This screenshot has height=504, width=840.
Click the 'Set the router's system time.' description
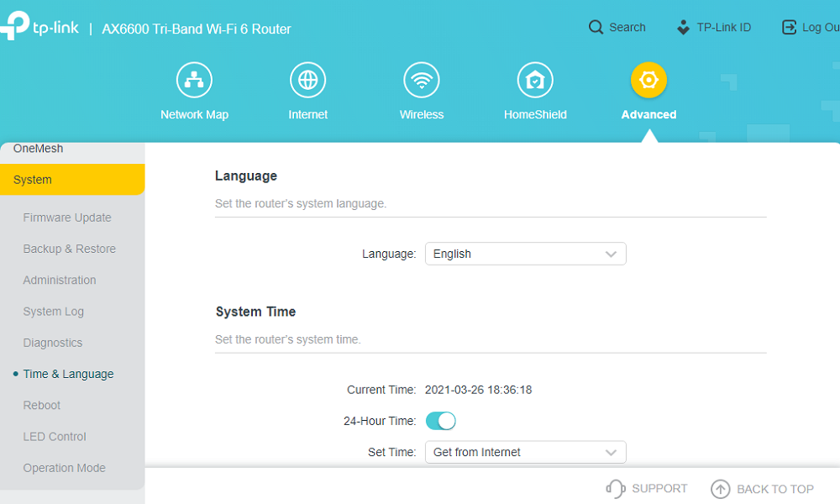click(287, 339)
